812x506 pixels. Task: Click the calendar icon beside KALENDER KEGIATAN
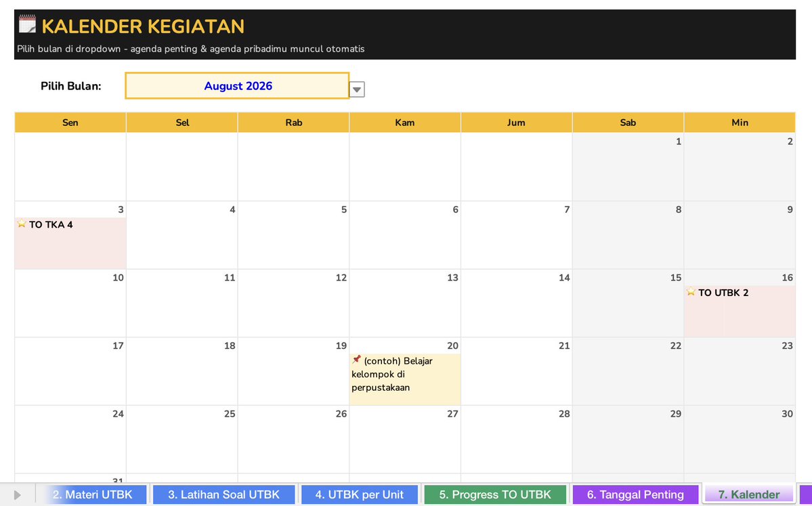28,24
